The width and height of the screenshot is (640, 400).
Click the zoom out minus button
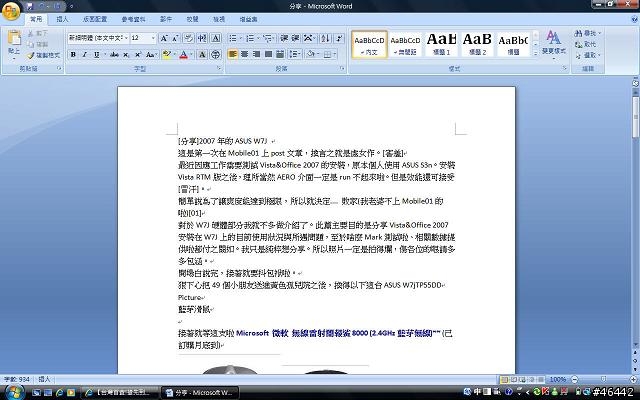tap(575, 380)
